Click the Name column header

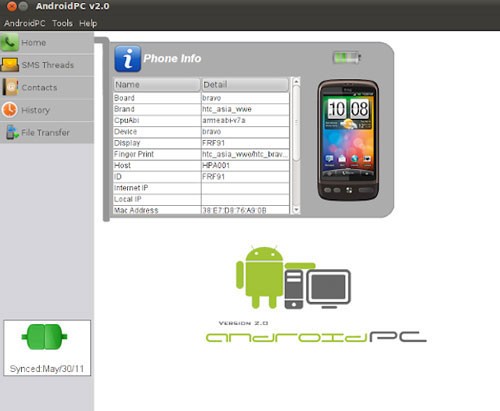[x=157, y=85]
